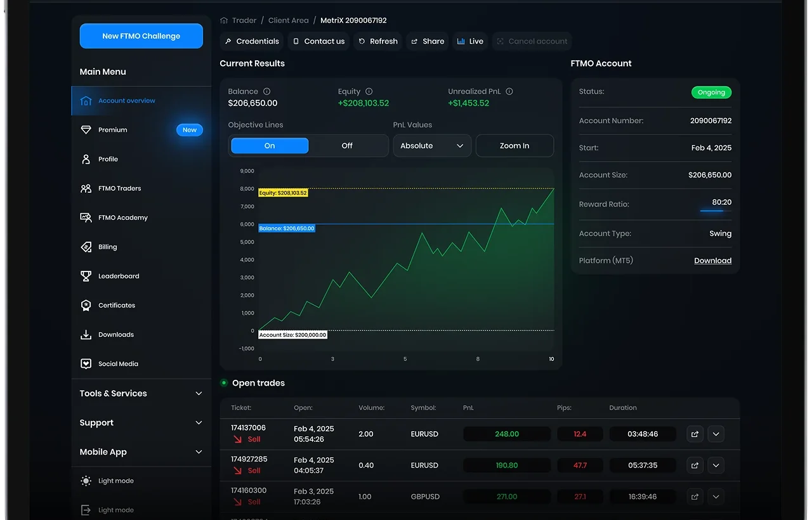Turn Objective Lines On
The height and width of the screenshot is (520, 812).
point(270,146)
